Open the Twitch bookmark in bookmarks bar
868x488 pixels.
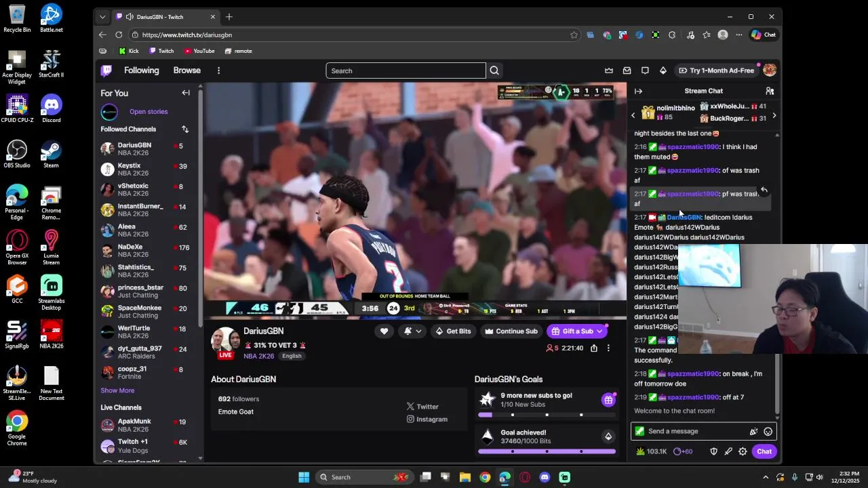point(161,51)
